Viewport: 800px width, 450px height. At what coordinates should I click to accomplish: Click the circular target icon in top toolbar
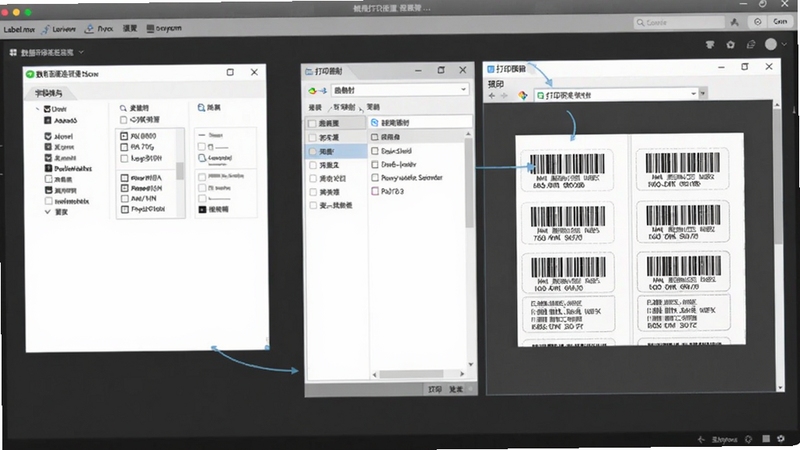[757, 21]
